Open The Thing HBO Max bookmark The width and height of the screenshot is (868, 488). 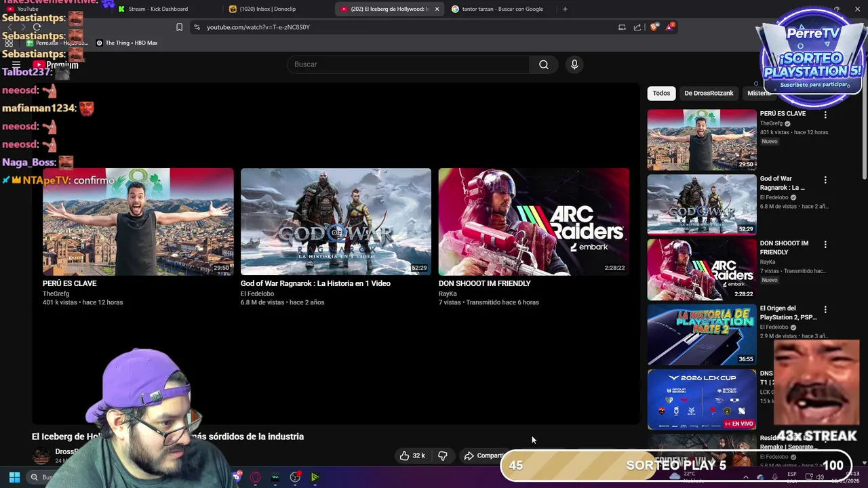127,43
